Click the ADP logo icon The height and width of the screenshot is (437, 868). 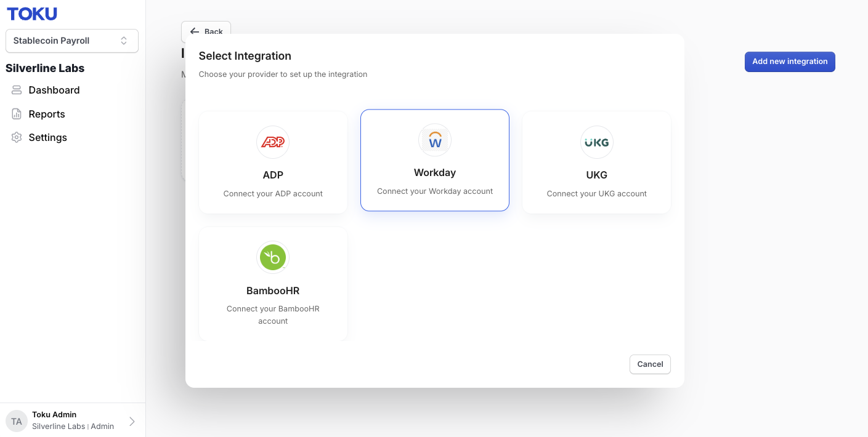pos(273,142)
